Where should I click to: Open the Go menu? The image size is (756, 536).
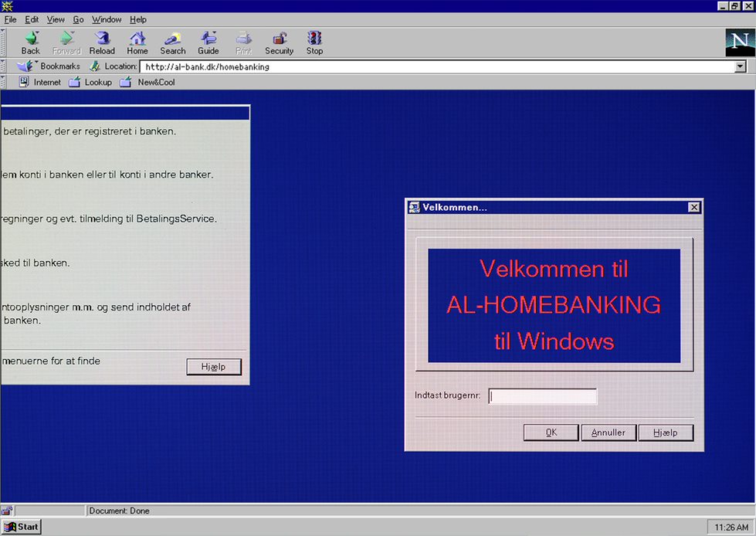[x=78, y=19]
